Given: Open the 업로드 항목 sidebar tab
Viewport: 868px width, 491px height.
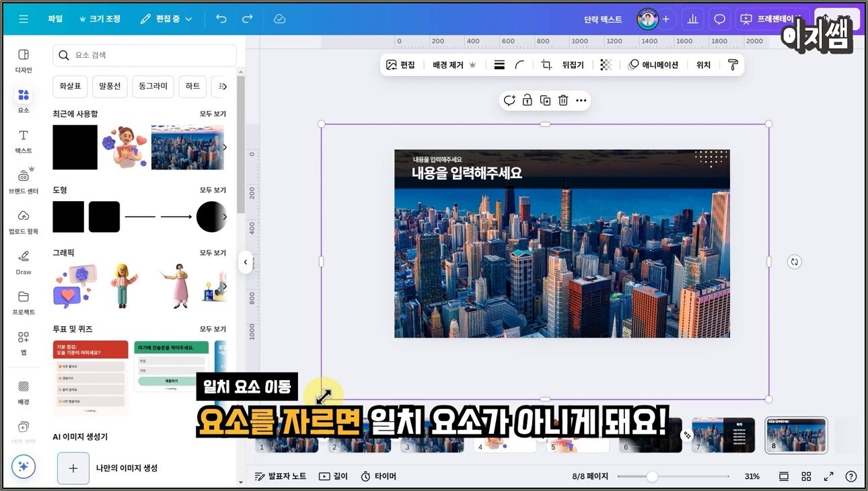Looking at the screenshot, I should click(24, 221).
